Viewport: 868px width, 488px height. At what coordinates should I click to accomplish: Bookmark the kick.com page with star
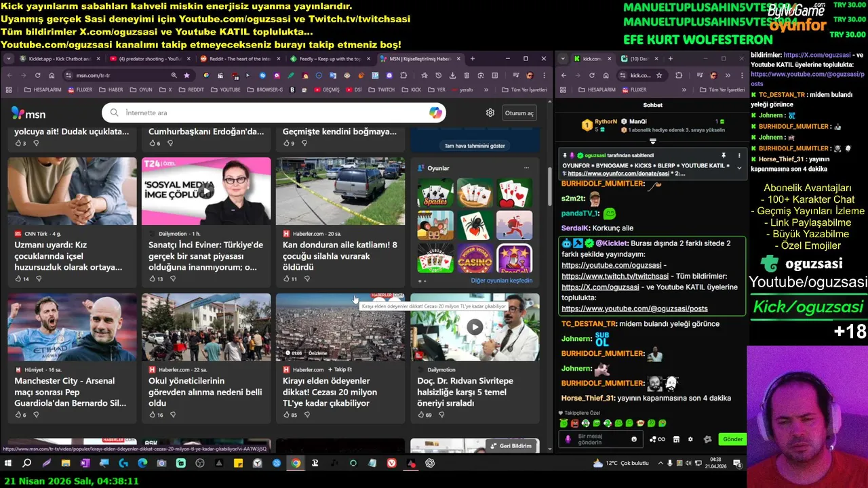658,75
